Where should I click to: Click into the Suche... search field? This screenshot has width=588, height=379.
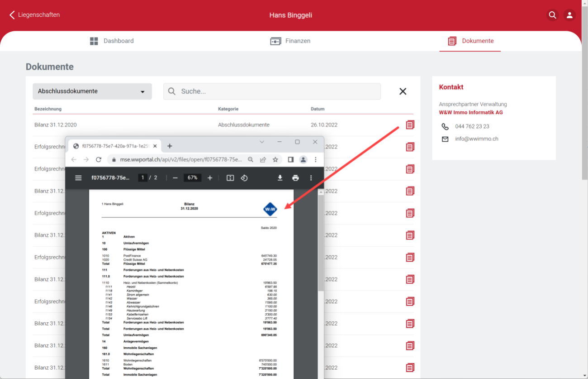click(x=272, y=91)
